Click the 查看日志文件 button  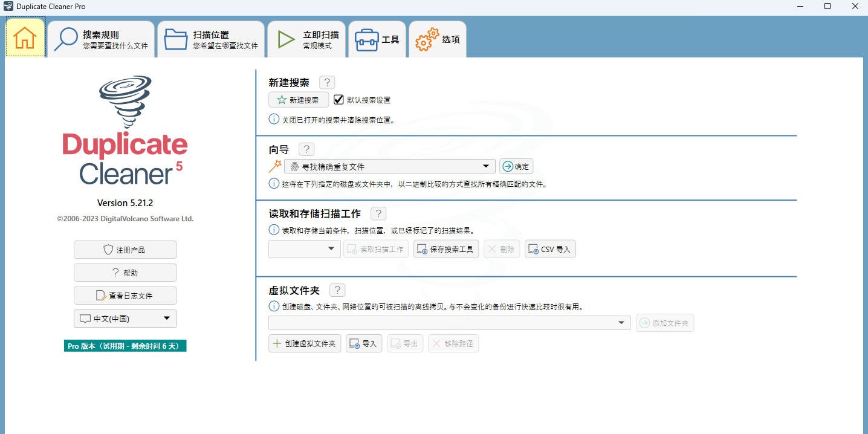point(125,295)
